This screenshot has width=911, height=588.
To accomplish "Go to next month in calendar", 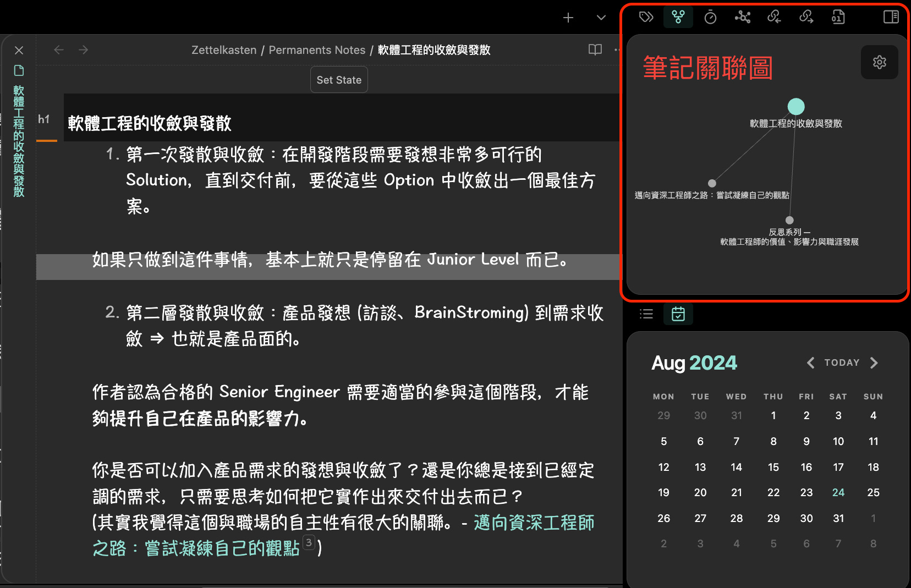I will (874, 362).
